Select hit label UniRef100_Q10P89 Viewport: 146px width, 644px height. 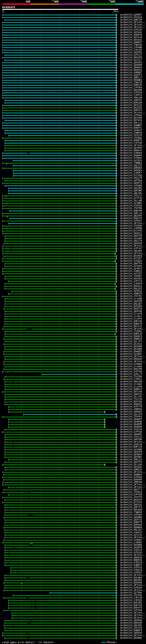point(131,148)
